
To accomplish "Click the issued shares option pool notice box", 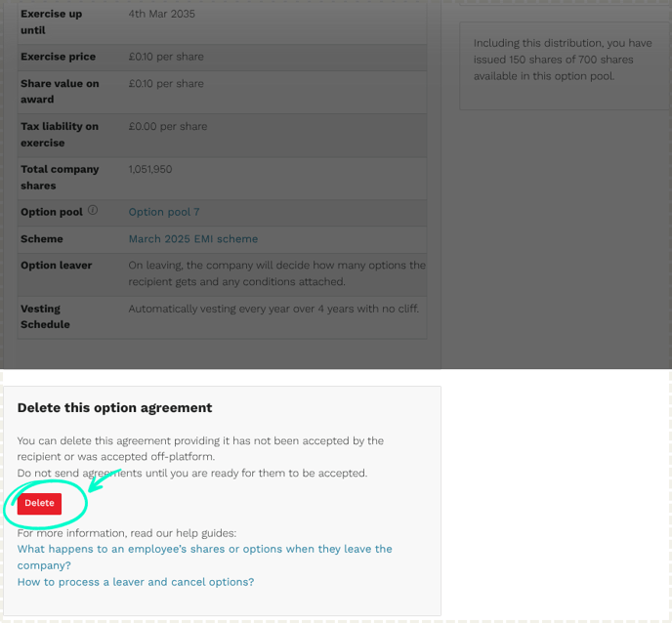I will [566, 65].
